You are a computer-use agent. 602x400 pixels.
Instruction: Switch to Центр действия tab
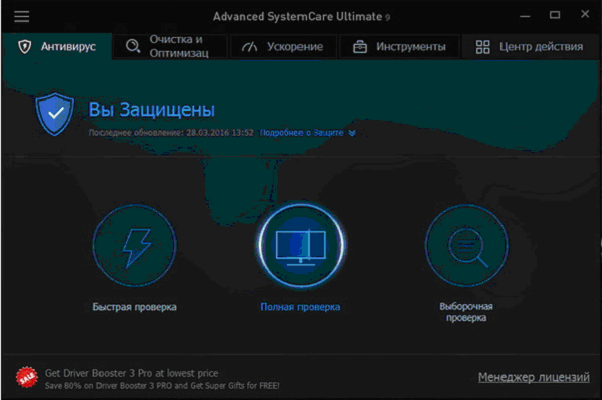pos(529,46)
